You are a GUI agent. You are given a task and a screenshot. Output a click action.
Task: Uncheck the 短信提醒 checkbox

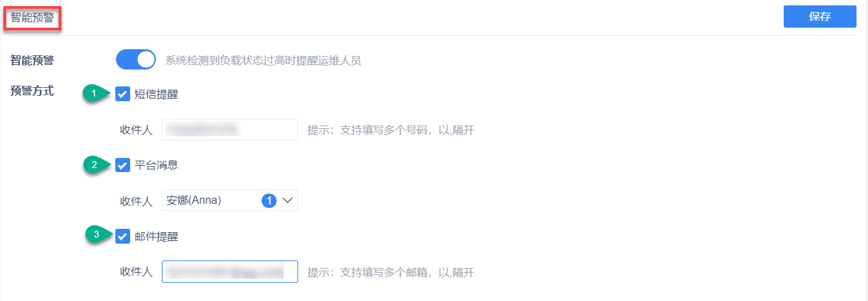pyautogui.click(x=123, y=94)
